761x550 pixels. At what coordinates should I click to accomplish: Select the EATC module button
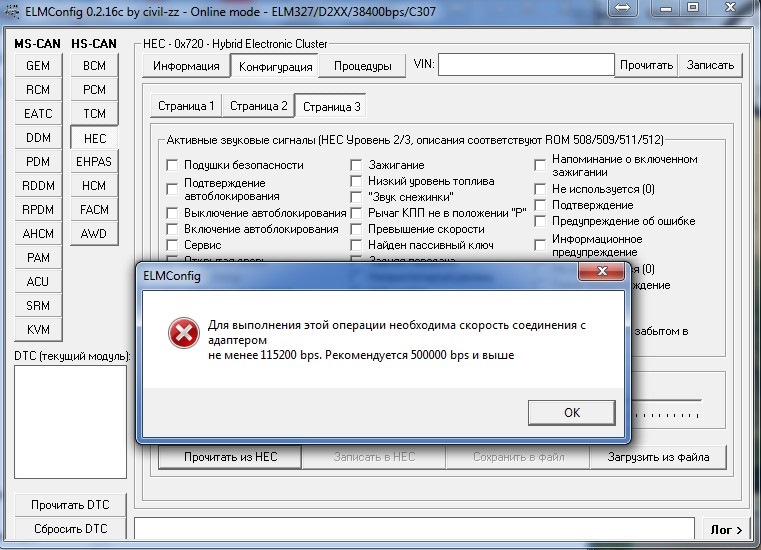[38, 114]
